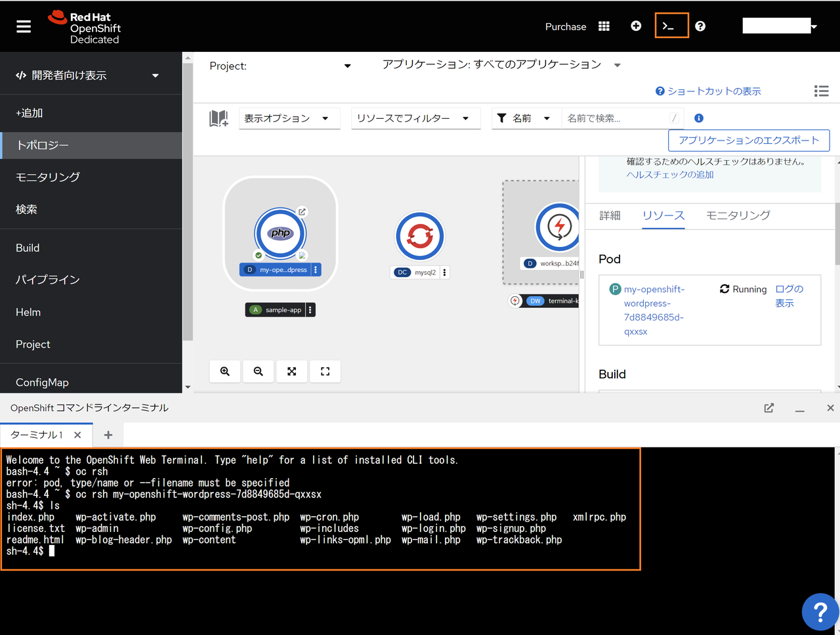Open the help question mark icon in header

coord(700,26)
